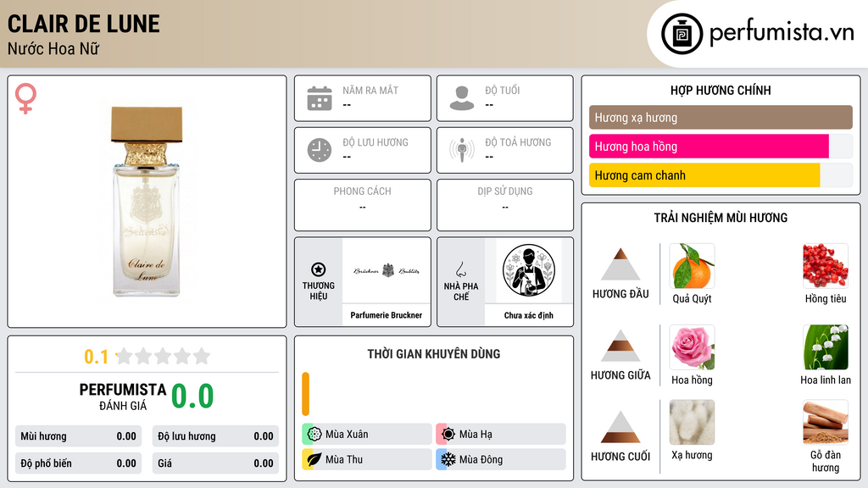This screenshot has height=488, width=868.
Task: Click the Perfumista đánh giá label
Action: 123,396
